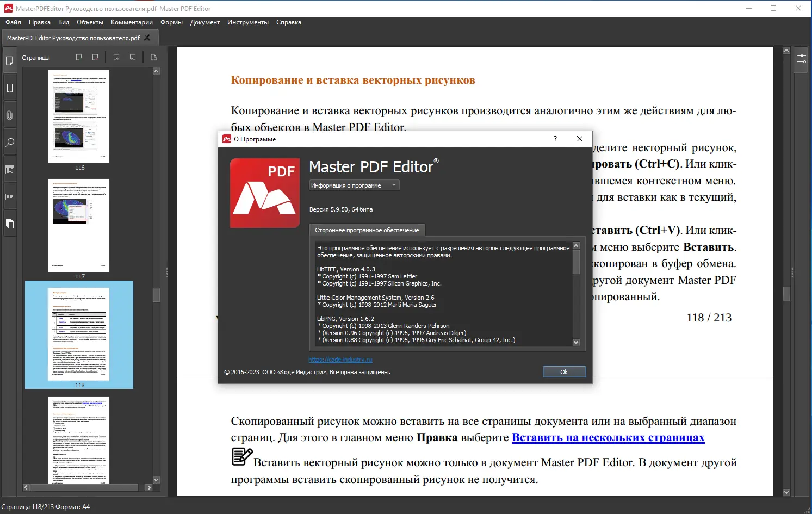Click Ok in the About dialog
812x514 pixels.
coord(564,372)
